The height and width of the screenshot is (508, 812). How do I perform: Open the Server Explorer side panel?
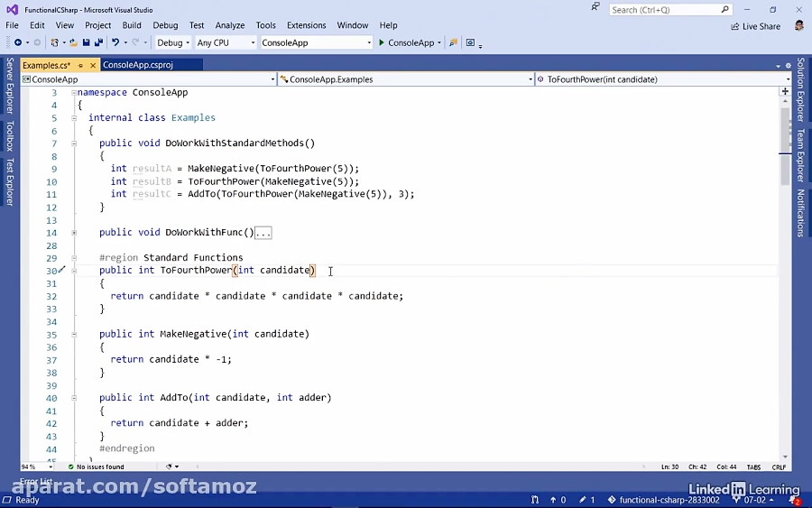(9, 86)
